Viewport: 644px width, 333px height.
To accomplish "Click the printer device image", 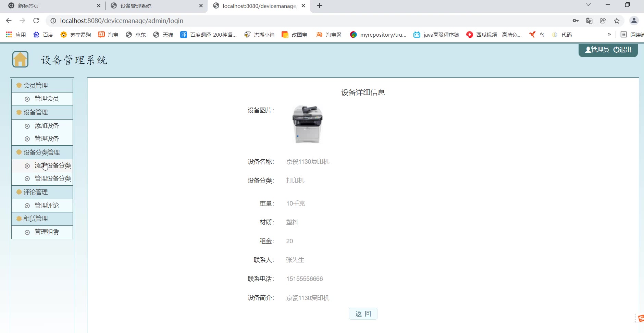I will [307, 124].
